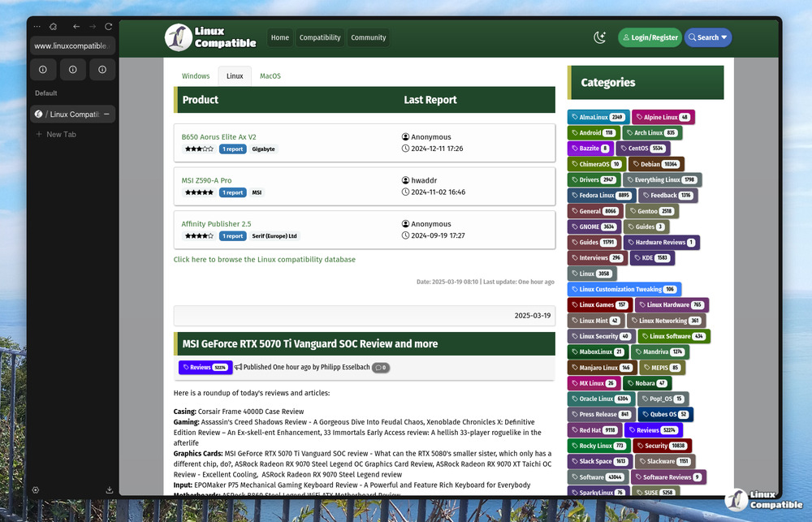Image resolution: width=812 pixels, height=522 pixels.
Task: Toggle dark mode with the moon icon
Action: 600,37
